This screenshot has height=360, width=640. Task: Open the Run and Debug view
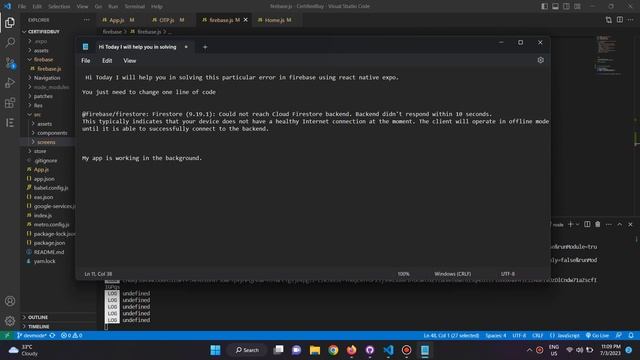coord(10,83)
